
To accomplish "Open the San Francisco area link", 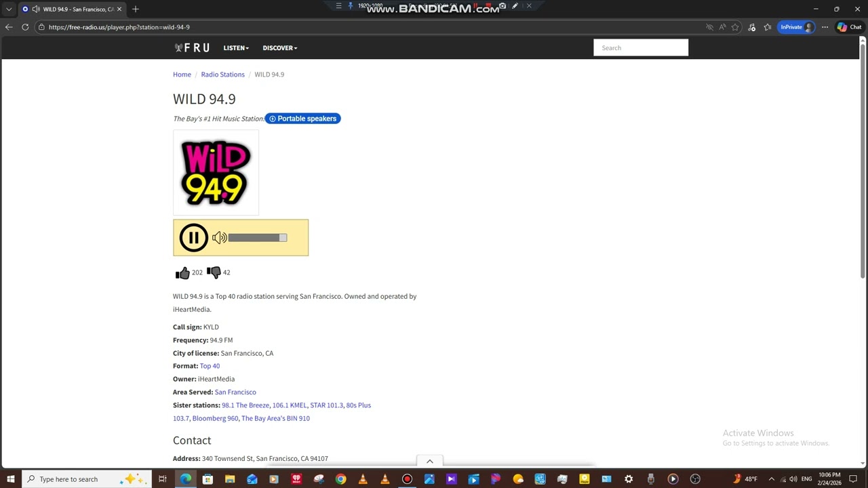I will click(x=235, y=392).
